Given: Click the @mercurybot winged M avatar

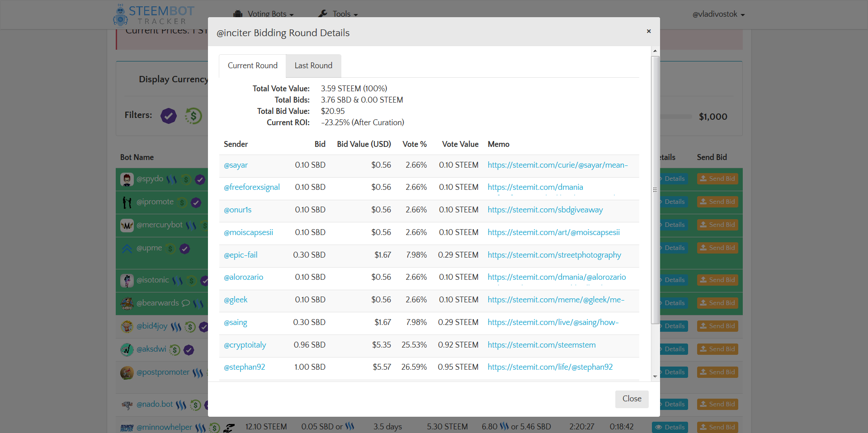Looking at the screenshot, I should tap(127, 225).
